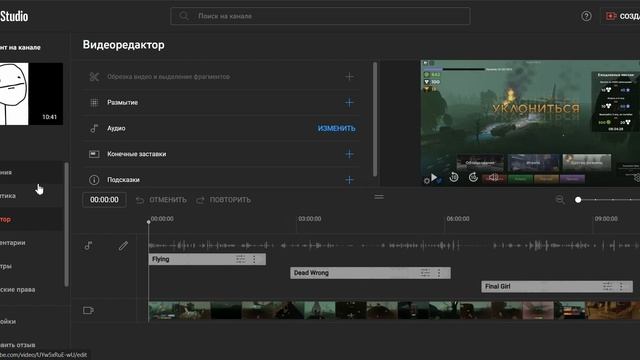Click the video frame strip in timeline
Screen dimensions: 640x360
[394, 311]
